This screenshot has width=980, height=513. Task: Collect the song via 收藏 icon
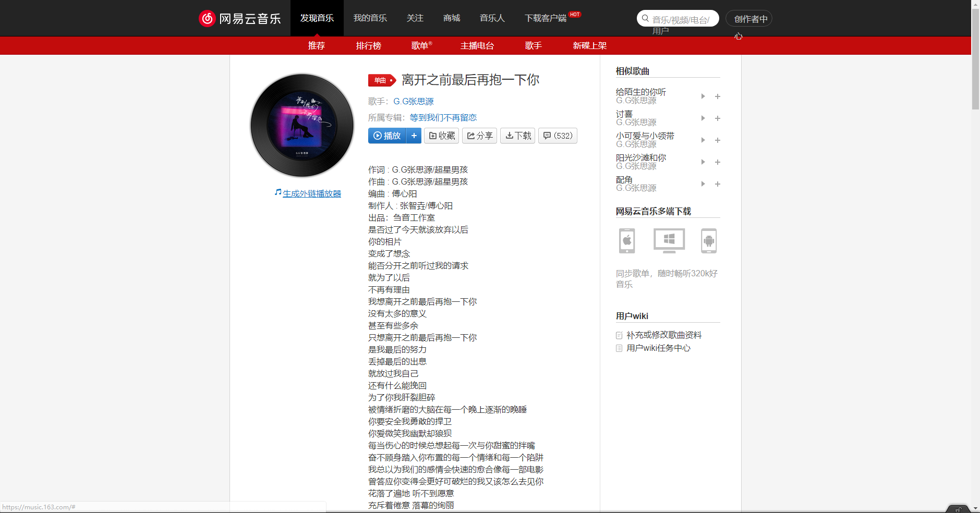[x=441, y=136]
